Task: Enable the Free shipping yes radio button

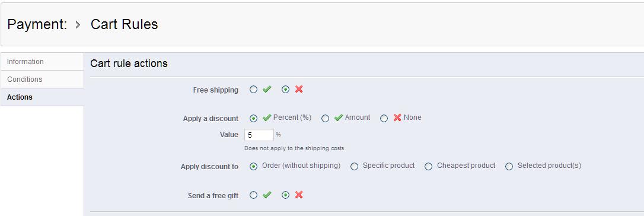Action: (253, 89)
